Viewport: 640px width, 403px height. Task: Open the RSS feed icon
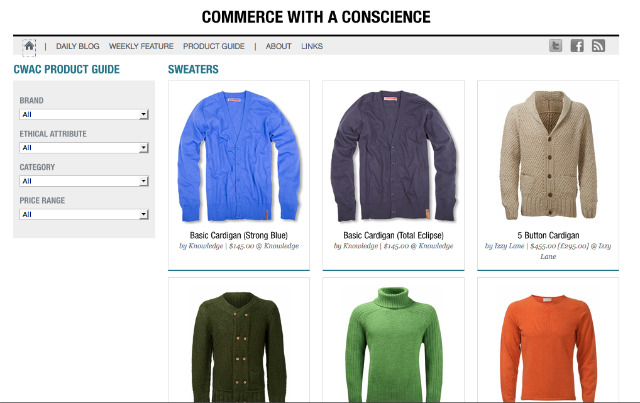[x=598, y=46]
